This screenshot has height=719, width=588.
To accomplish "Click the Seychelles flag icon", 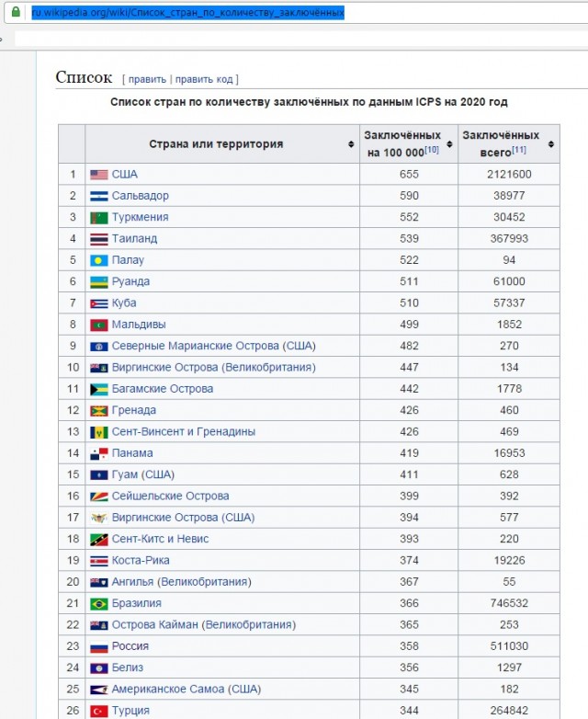I will point(99,496).
